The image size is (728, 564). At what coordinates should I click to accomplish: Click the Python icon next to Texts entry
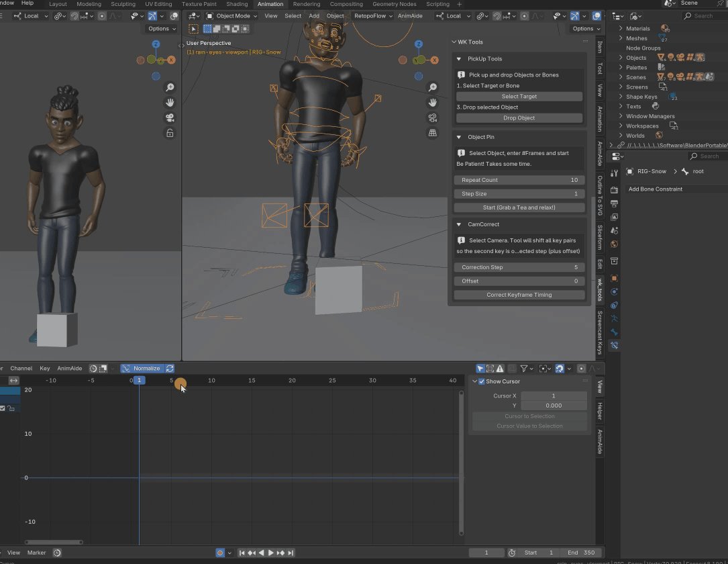pyautogui.click(x=656, y=106)
